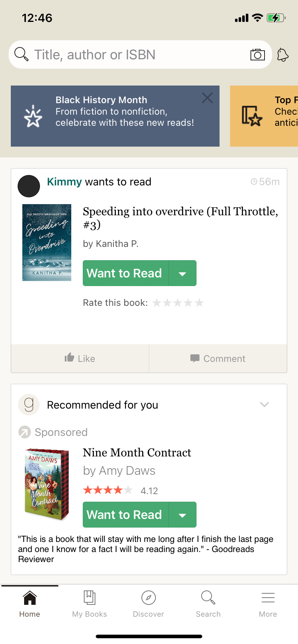Dismiss the Black History Month banner
The height and width of the screenshot is (644, 298).
tap(207, 98)
